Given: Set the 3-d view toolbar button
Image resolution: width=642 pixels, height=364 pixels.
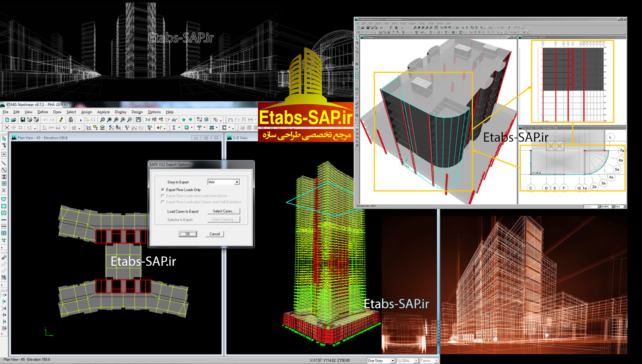Looking at the screenshot, I should (147, 120).
